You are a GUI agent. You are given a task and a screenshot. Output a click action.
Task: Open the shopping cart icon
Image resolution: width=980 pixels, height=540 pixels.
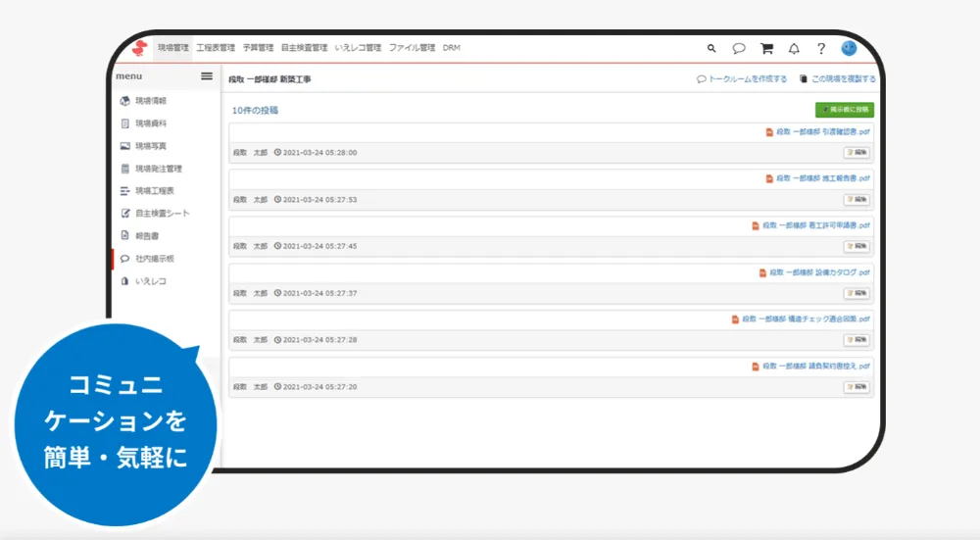pyautogui.click(x=766, y=48)
